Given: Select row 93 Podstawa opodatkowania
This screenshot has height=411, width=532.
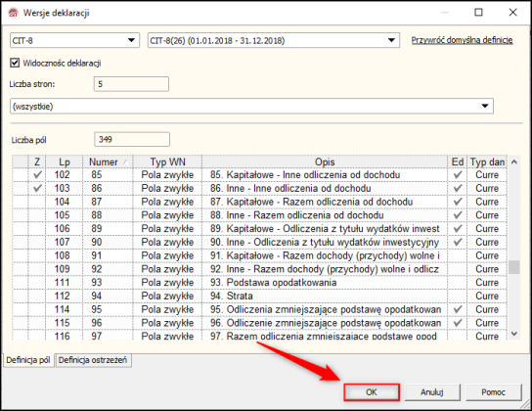Looking at the screenshot, I should tap(260, 283).
